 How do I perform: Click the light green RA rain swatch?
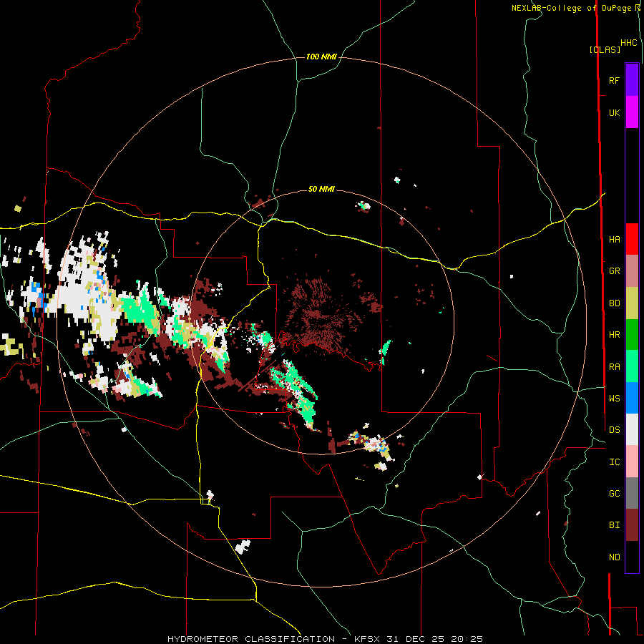[x=632, y=366]
